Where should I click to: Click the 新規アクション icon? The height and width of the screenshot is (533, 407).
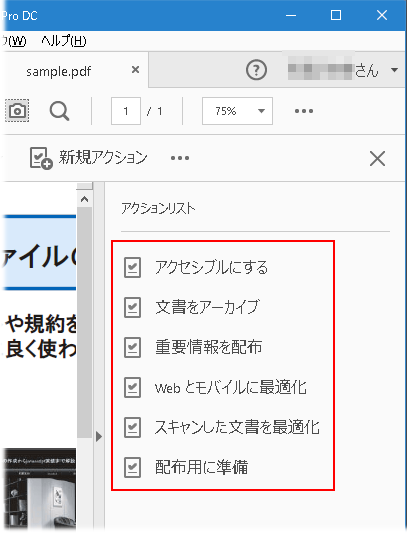coord(41,158)
